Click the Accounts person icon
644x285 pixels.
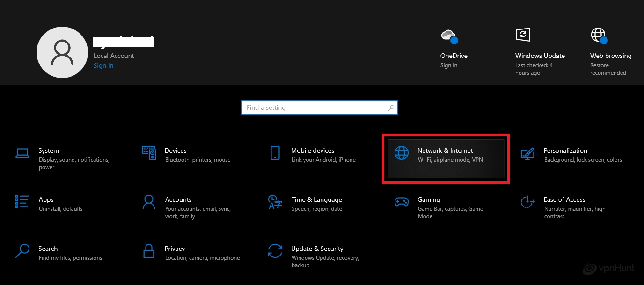[149, 202]
